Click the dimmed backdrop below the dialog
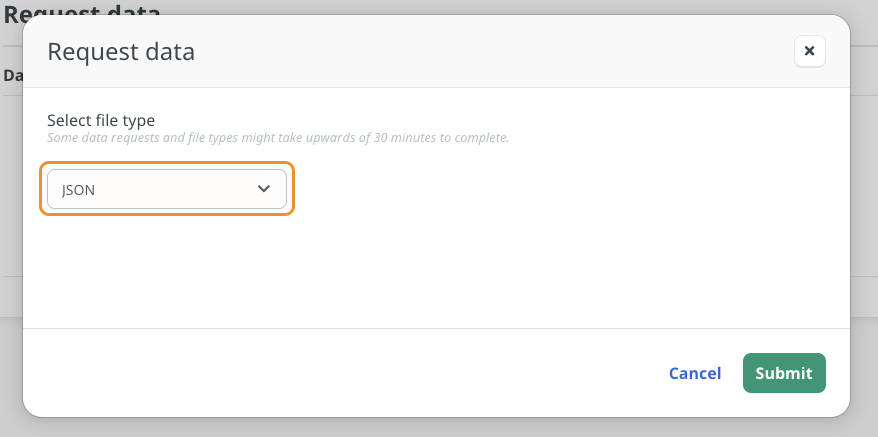 click(439, 428)
